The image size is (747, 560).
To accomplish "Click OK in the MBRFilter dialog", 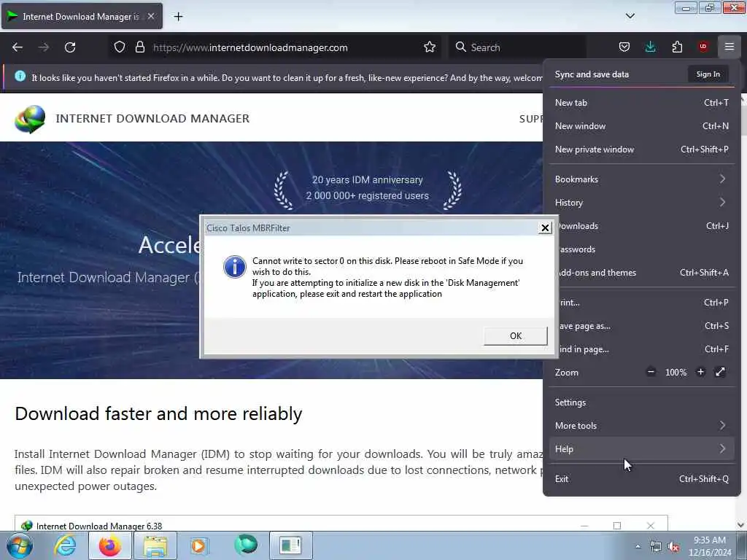I will click(x=516, y=335).
